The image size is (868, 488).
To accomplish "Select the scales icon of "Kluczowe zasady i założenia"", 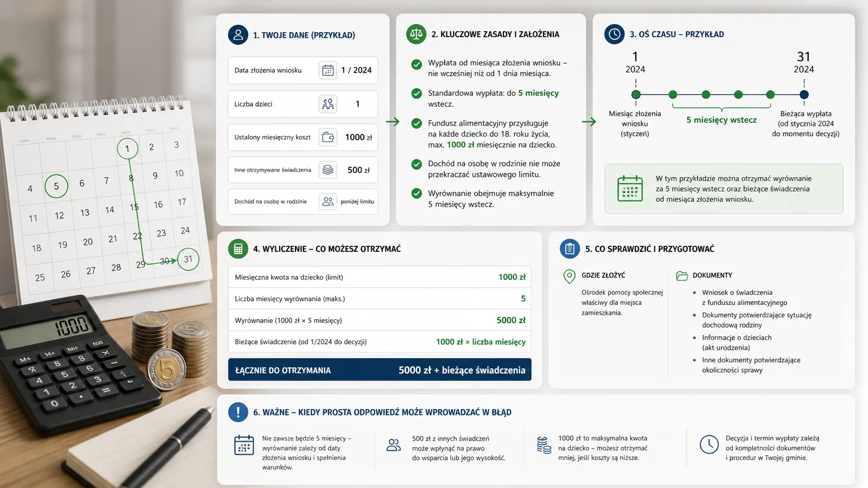I will [416, 34].
